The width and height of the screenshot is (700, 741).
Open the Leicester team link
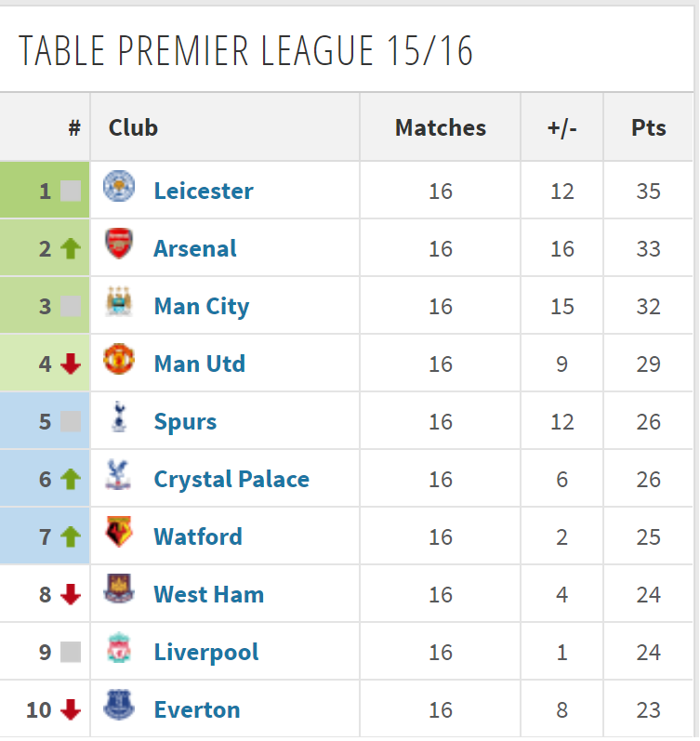204,191
